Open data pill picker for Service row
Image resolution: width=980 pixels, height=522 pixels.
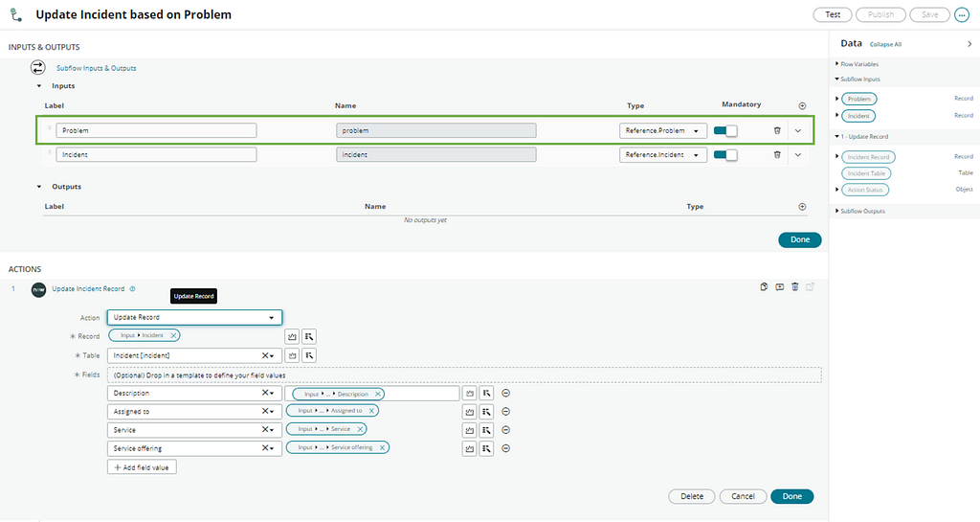click(486, 430)
